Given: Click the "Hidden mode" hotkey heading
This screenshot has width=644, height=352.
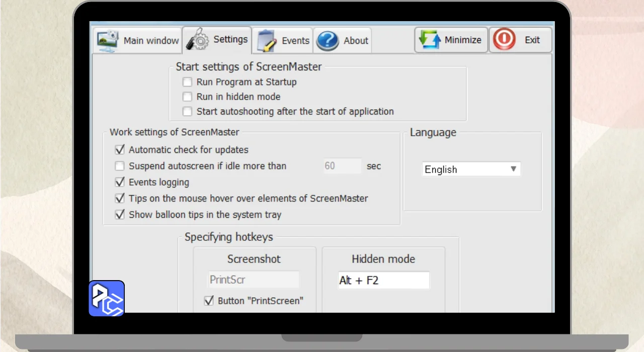Looking at the screenshot, I should pos(383,259).
